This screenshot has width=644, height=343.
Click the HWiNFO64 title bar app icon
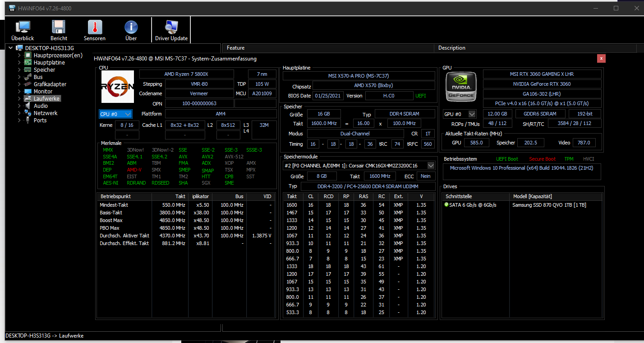(x=13, y=9)
